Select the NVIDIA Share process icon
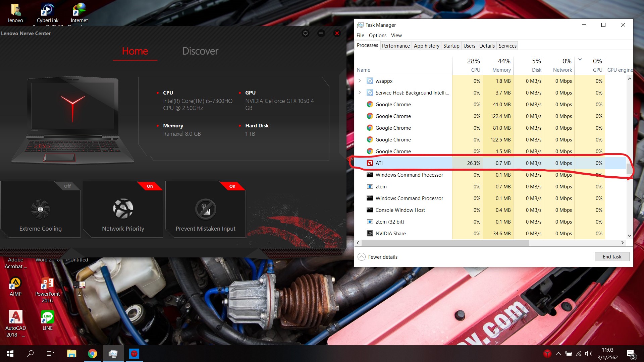This screenshot has width=644, height=362. [370, 233]
